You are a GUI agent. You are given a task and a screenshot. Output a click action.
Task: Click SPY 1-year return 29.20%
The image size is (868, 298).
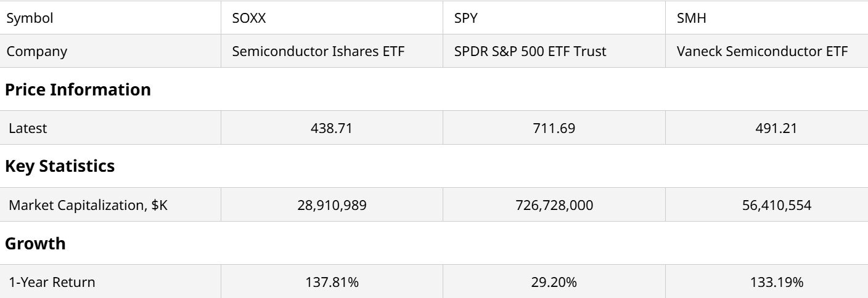(554, 283)
